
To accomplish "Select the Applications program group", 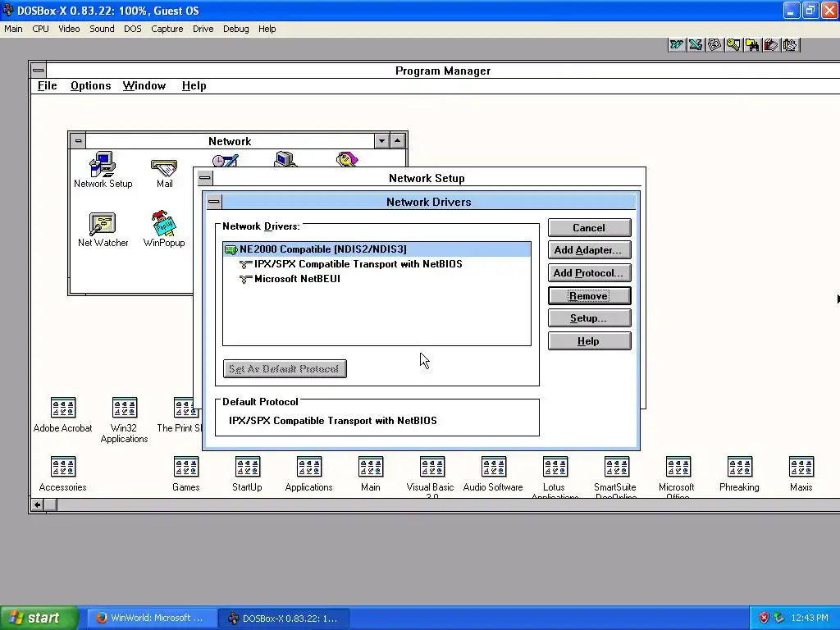I will [x=308, y=473].
